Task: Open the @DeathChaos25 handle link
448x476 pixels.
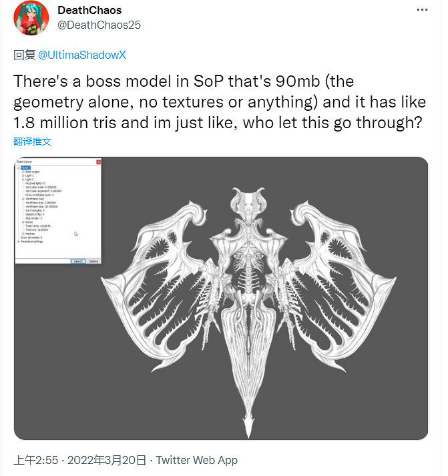Action: tap(99, 25)
